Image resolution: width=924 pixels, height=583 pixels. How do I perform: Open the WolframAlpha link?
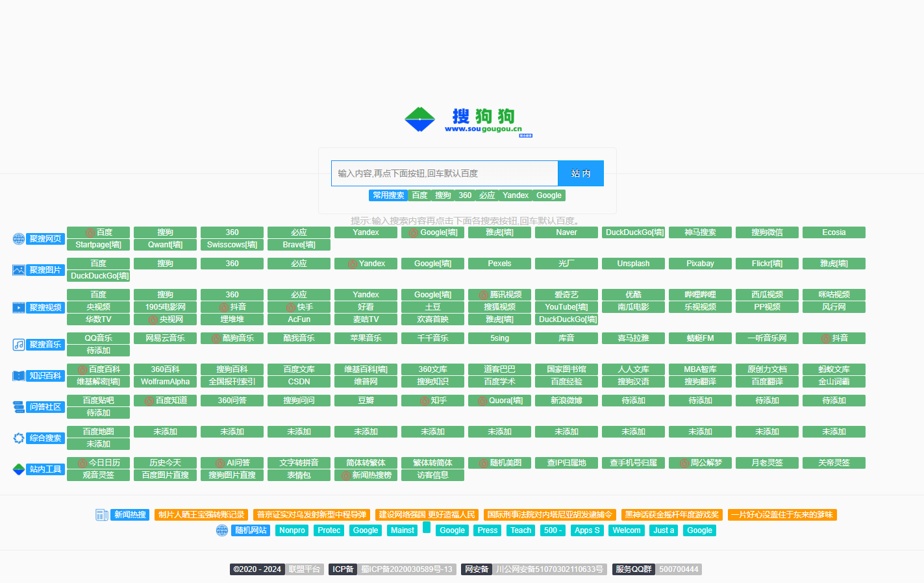[x=165, y=382]
